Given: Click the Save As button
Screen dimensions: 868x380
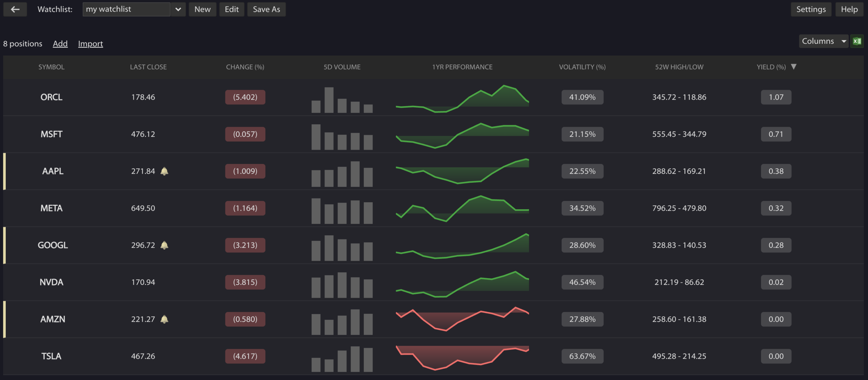Looking at the screenshot, I should coord(266,9).
